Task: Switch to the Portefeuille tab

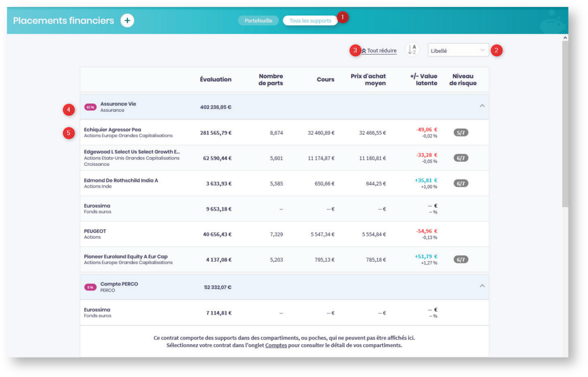Action: [258, 21]
